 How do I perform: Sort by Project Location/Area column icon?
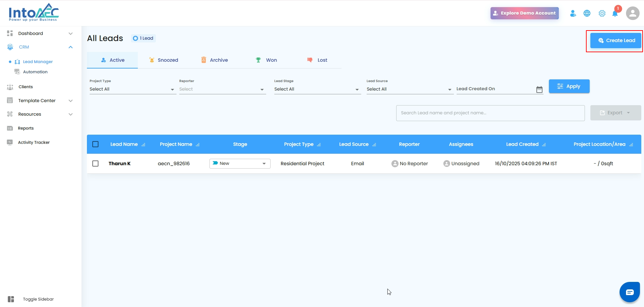pos(631,145)
